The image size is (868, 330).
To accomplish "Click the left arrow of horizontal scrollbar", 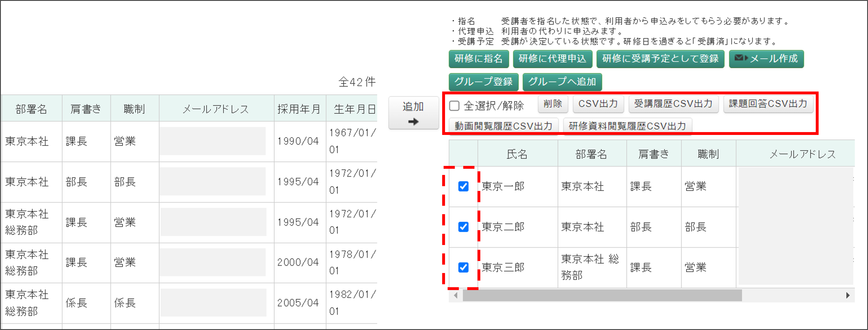I will click(456, 295).
